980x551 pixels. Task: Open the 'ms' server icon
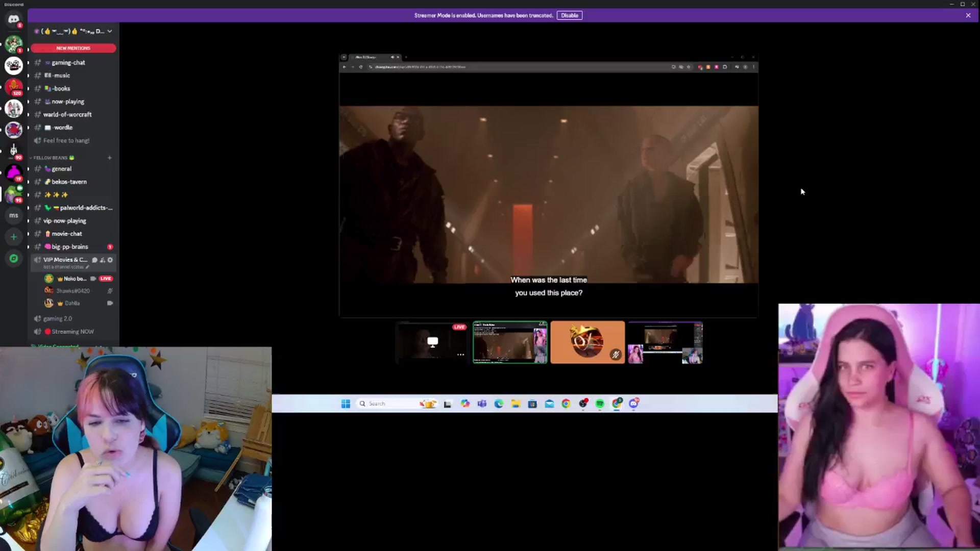[x=14, y=215]
